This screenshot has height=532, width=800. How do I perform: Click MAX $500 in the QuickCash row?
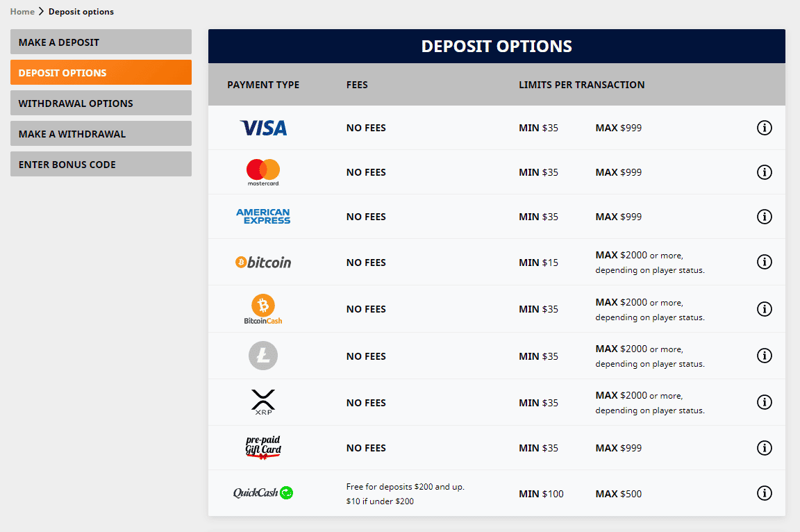[618, 494]
